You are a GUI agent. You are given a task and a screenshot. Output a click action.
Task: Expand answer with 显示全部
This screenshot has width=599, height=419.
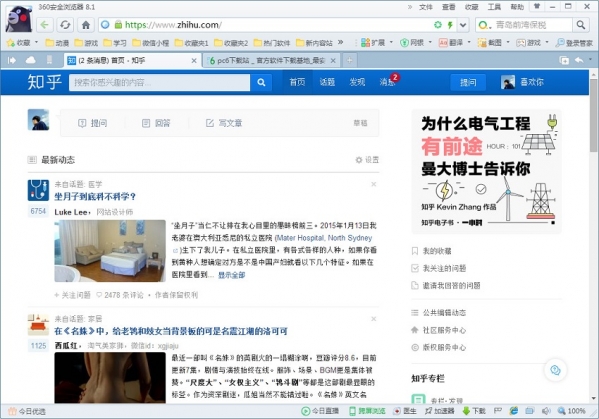pyautogui.click(x=232, y=275)
